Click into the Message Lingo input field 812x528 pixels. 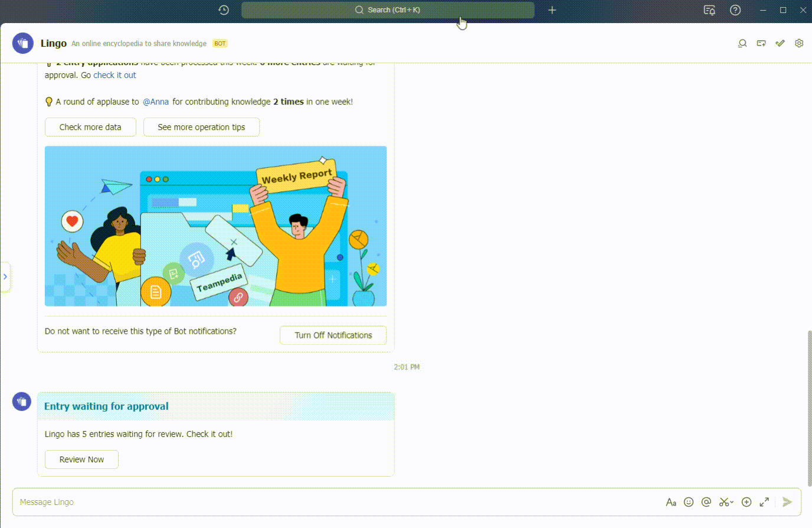(330, 502)
